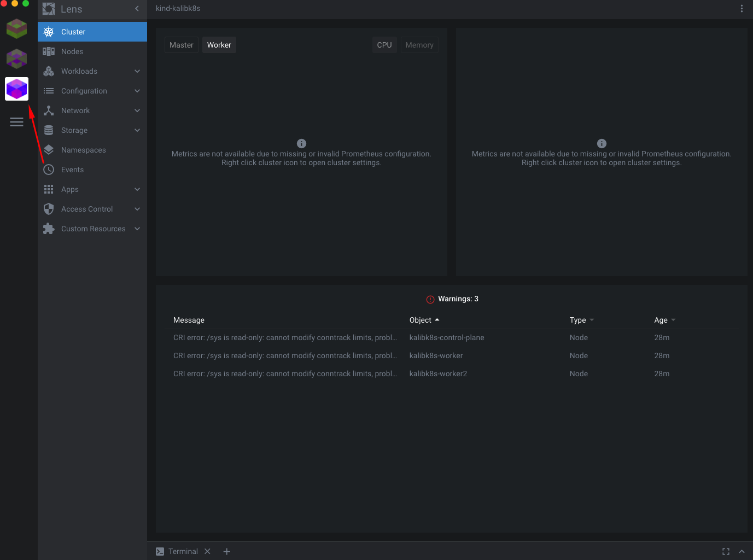Open the Nodes page
Image resolution: width=753 pixels, height=560 pixels.
[x=72, y=51]
